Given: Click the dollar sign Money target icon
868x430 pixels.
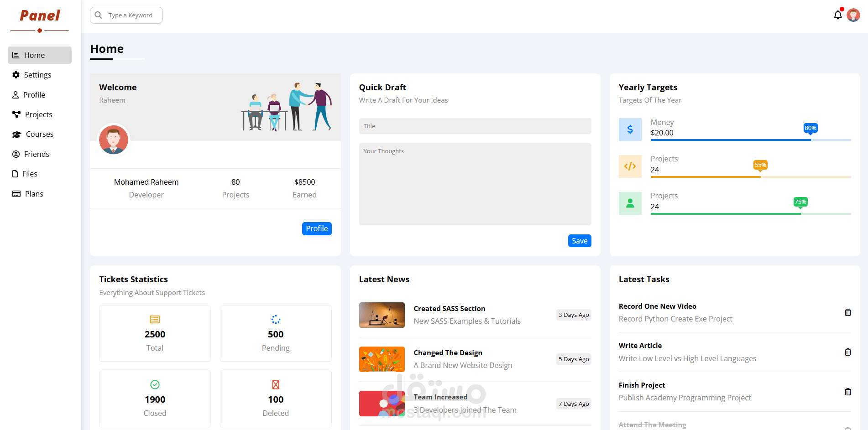Looking at the screenshot, I should (630, 130).
